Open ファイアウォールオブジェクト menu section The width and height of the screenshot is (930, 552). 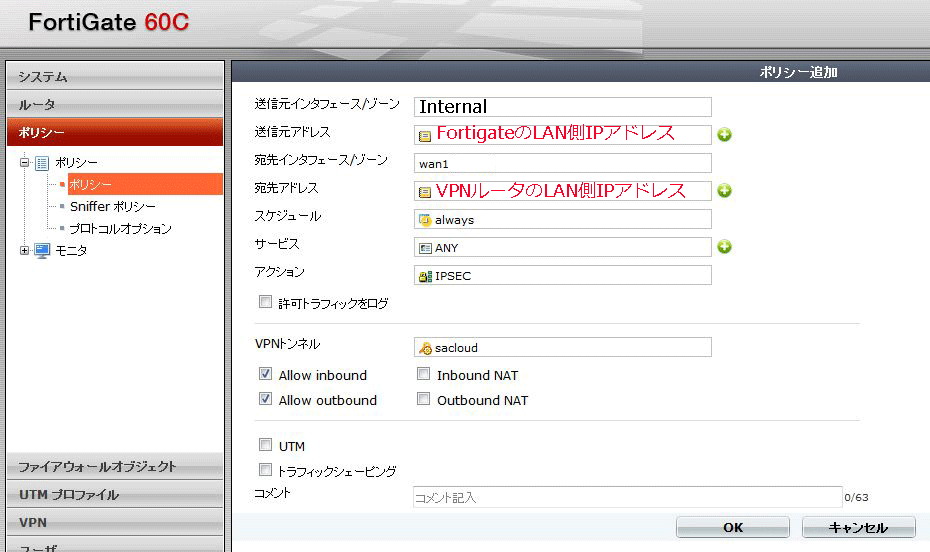tap(115, 467)
